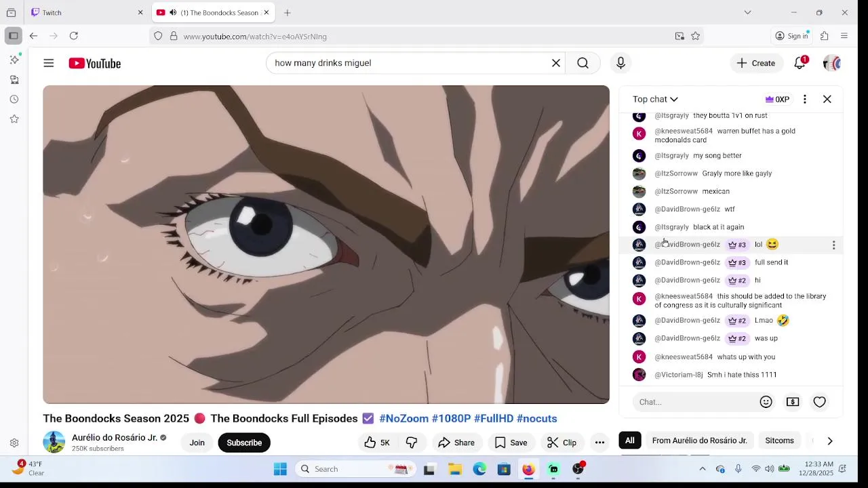Open the #FullHD hashtag link
Image resolution: width=868 pixels, height=488 pixels.
pyautogui.click(x=494, y=418)
